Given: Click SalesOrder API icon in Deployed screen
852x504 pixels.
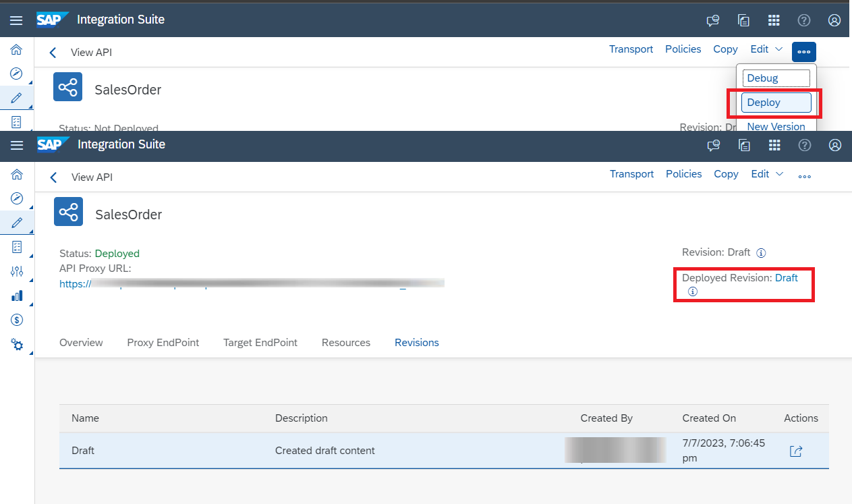Looking at the screenshot, I should click(x=68, y=212).
